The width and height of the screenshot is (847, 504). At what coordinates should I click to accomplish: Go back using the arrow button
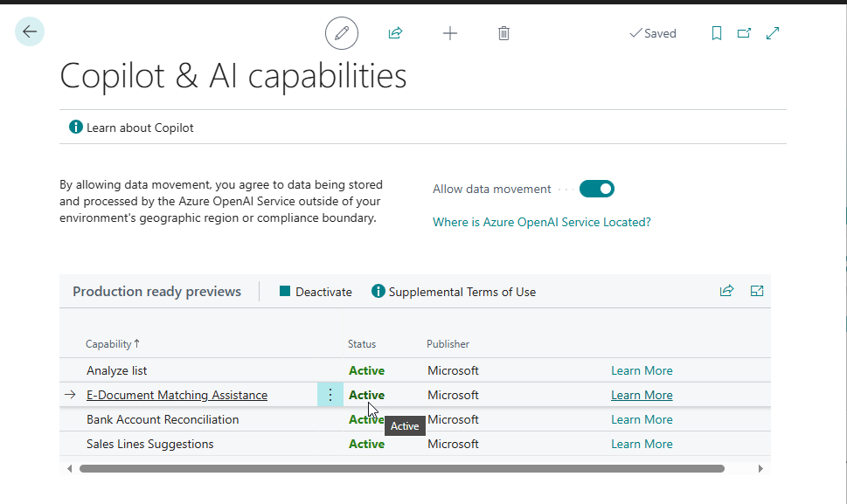point(30,31)
